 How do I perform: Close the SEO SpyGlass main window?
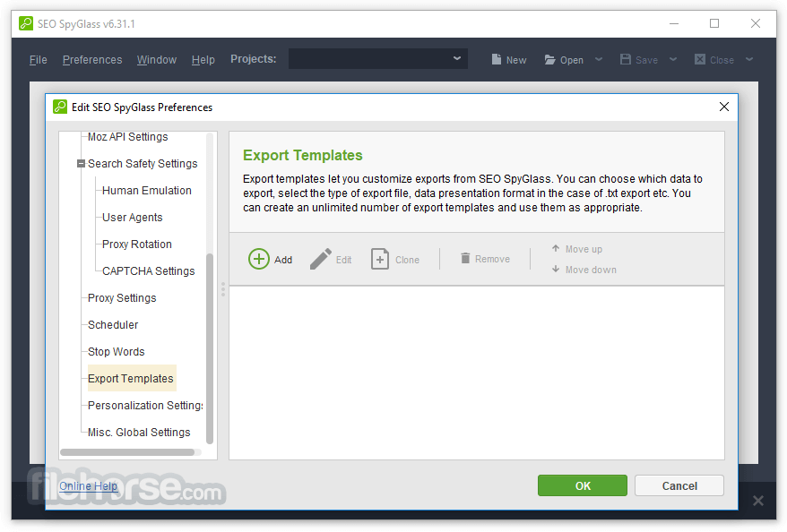click(x=756, y=23)
